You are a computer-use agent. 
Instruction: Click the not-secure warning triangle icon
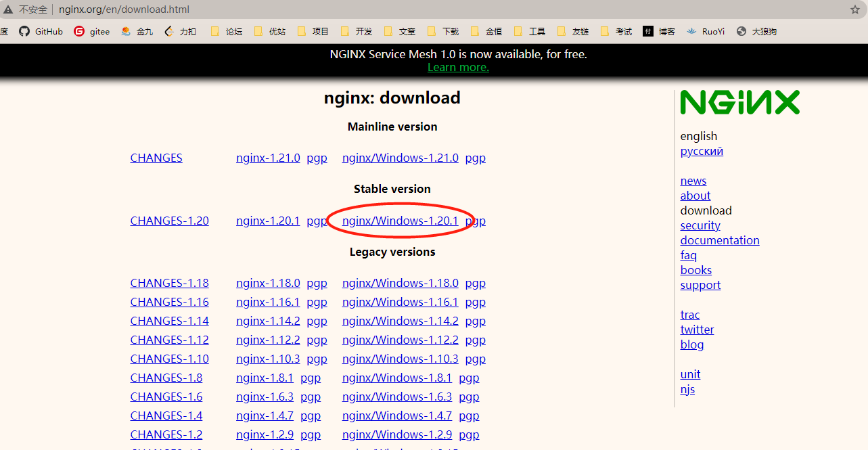8,9
